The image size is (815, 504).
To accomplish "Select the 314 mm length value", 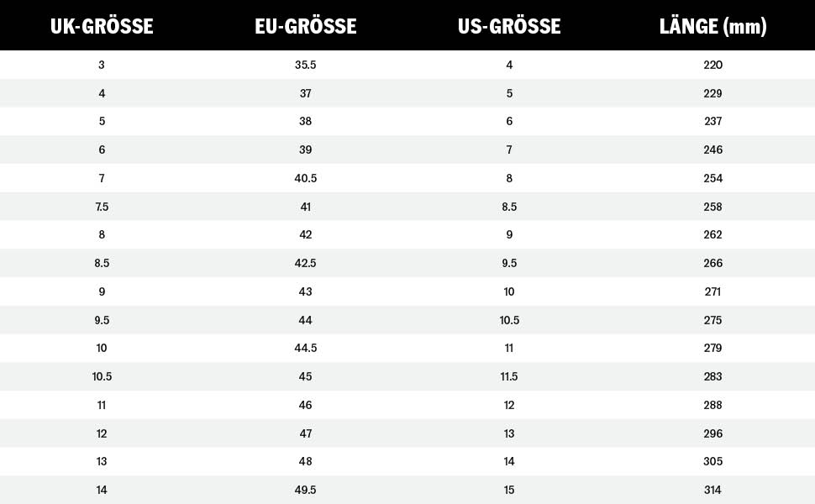I will point(712,490).
